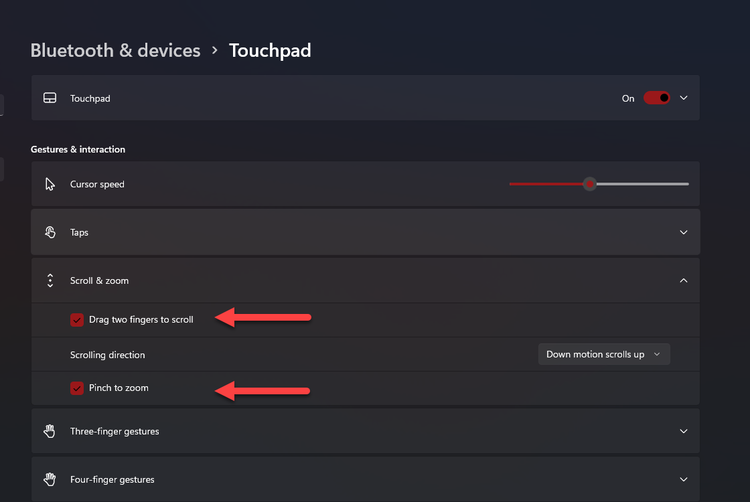This screenshot has height=502, width=750.
Task: Expand the Four-finger gestures chevron
Action: 684,479
